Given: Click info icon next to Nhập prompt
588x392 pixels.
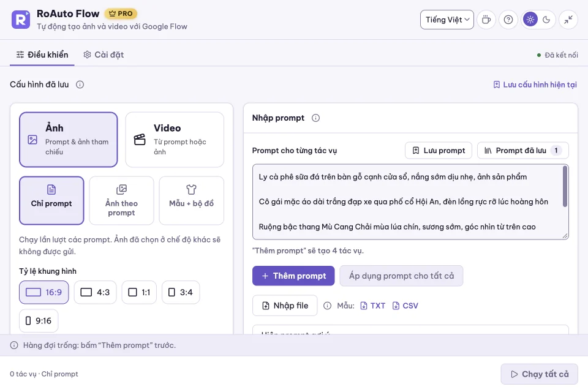Looking at the screenshot, I should [x=316, y=118].
